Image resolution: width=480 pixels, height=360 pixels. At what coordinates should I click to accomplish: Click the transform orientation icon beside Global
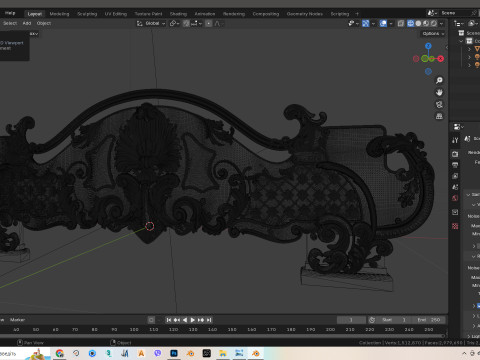140,23
